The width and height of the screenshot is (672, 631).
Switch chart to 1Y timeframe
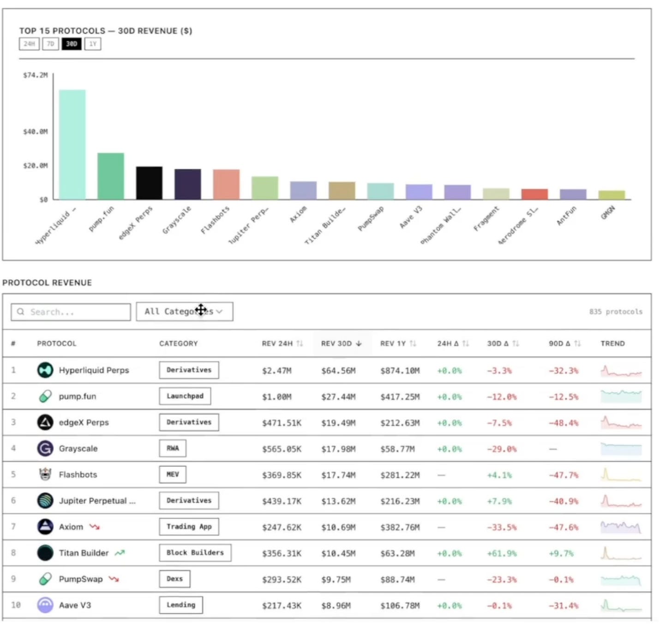tap(93, 44)
